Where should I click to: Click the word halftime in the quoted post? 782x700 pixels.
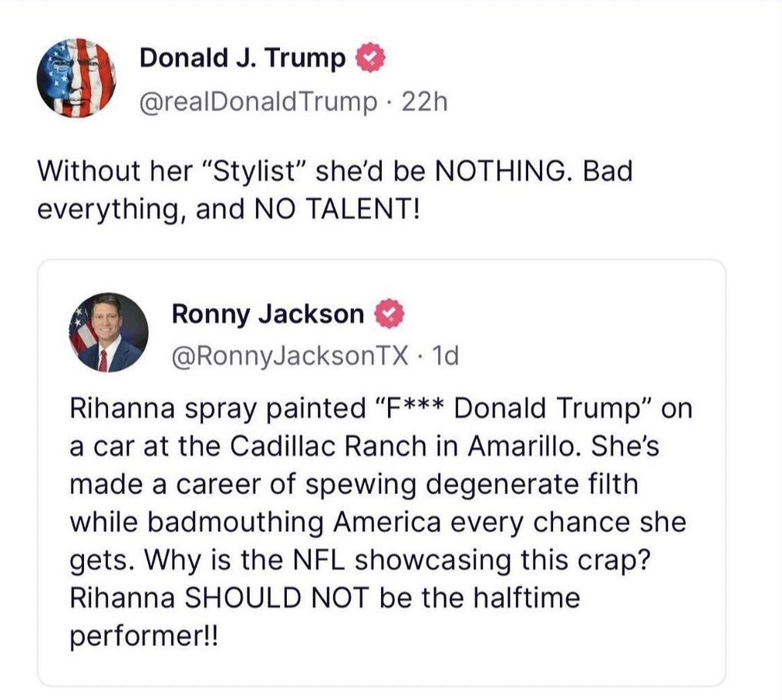tap(527, 597)
